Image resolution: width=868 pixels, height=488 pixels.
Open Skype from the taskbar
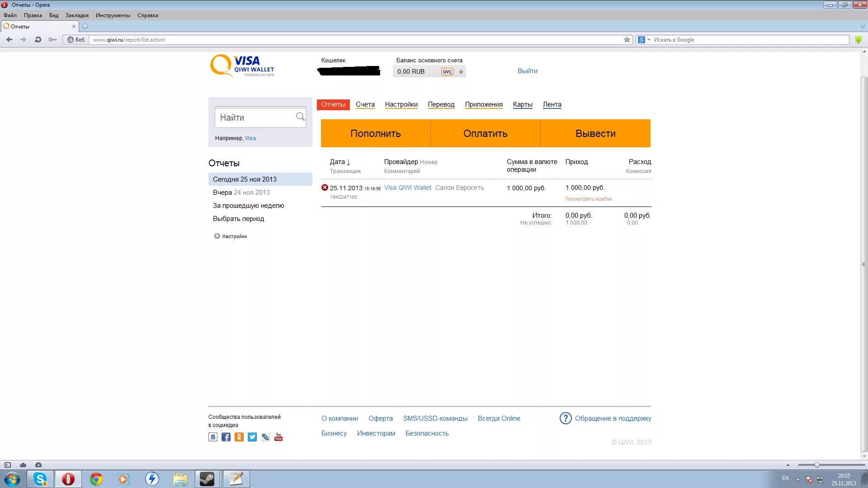(40, 479)
